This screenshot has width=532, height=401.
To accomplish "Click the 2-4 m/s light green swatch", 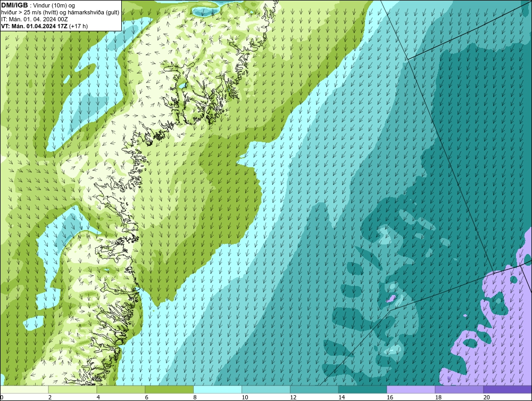I will (72, 389).
